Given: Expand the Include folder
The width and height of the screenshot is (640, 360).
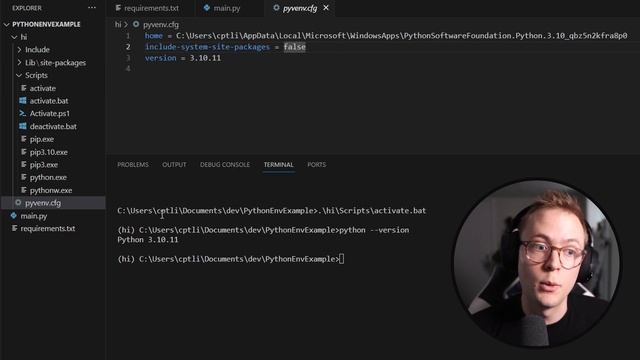Looking at the screenshot, I should (x=19, y=50).
